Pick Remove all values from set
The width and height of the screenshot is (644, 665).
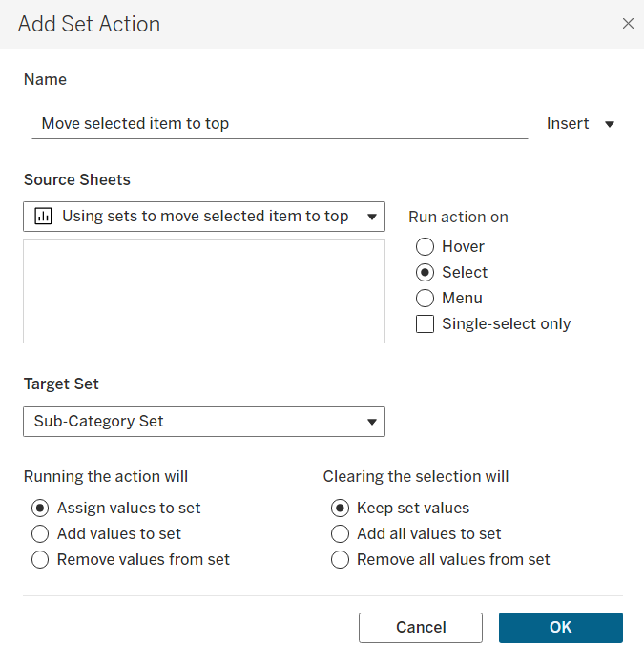click(x=340, y=560)
